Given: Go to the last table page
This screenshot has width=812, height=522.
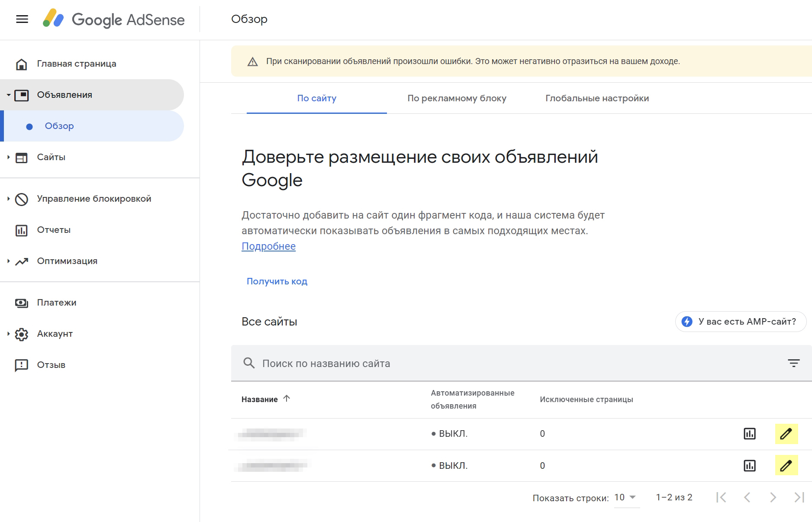Looking at the screenshot, I should (x=799, y=497).
